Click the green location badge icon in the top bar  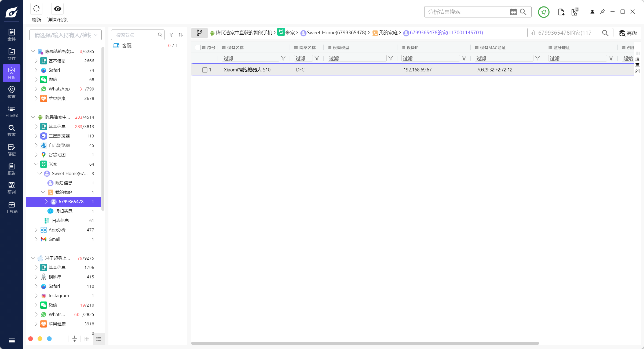[x=543, y=12]
